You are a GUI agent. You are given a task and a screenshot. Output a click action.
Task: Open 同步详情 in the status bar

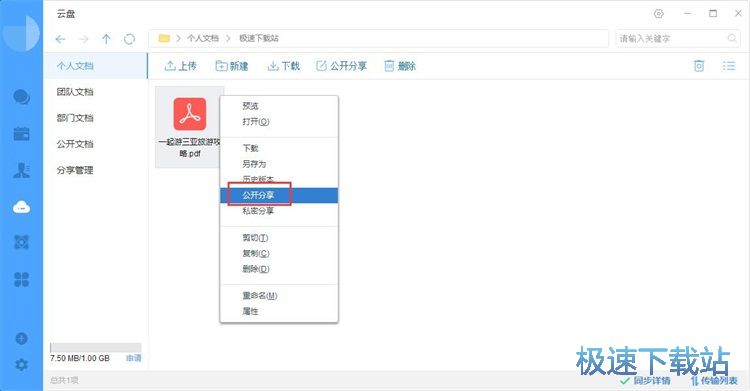645,381
